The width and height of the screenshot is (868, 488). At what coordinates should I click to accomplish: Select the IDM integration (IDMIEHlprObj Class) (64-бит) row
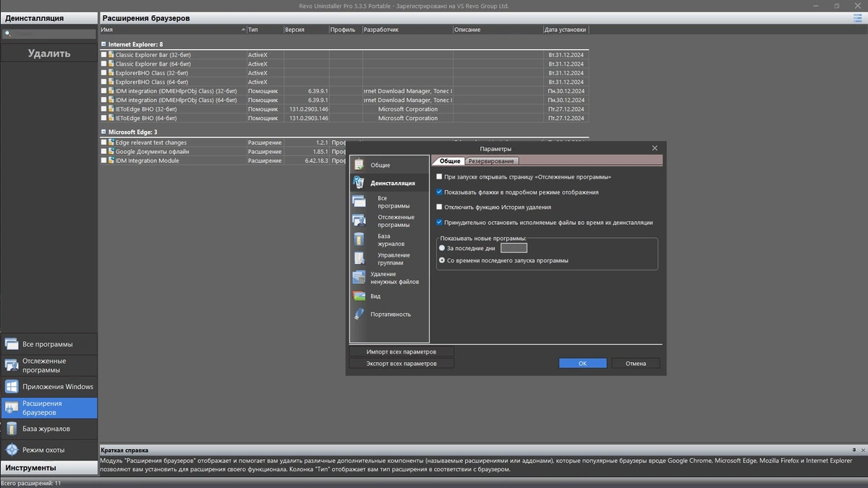[344, 100]
